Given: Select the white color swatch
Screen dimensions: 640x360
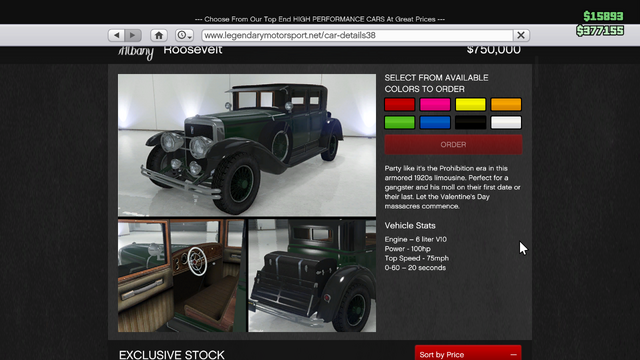Looking at the screenshot, I should pos(506,122).
